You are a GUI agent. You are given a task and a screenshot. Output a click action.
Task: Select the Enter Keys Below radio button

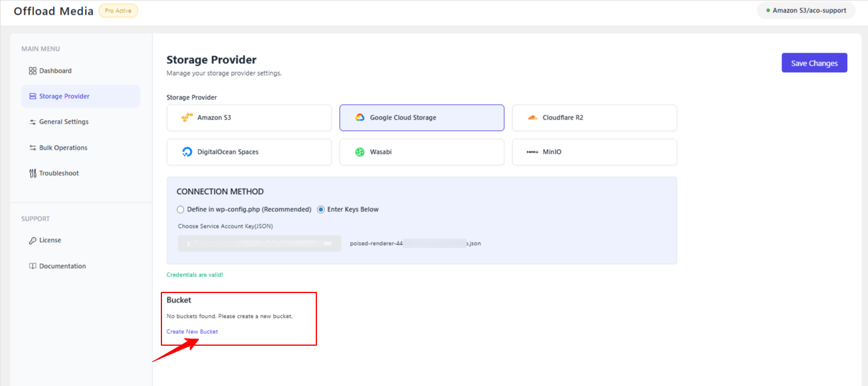[x=321, y=210]
